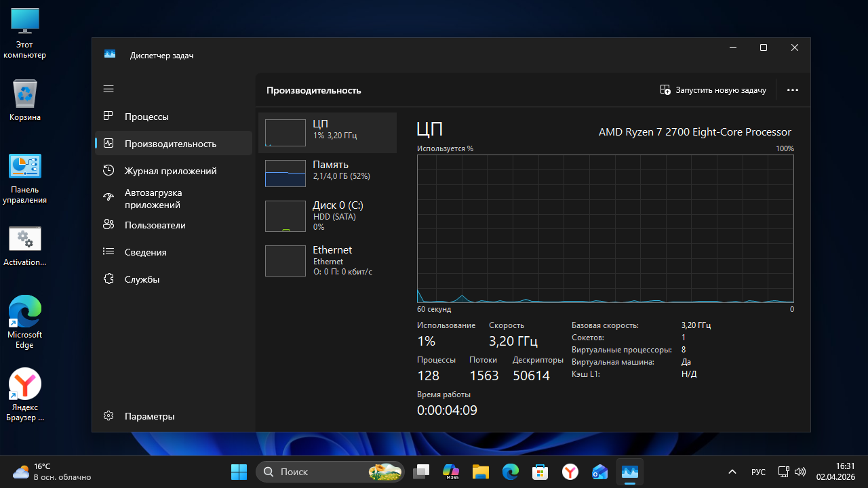The image size is (868, 488).
Task: Select Диск 0 (C:) performance item
Action: pos(327,216)
